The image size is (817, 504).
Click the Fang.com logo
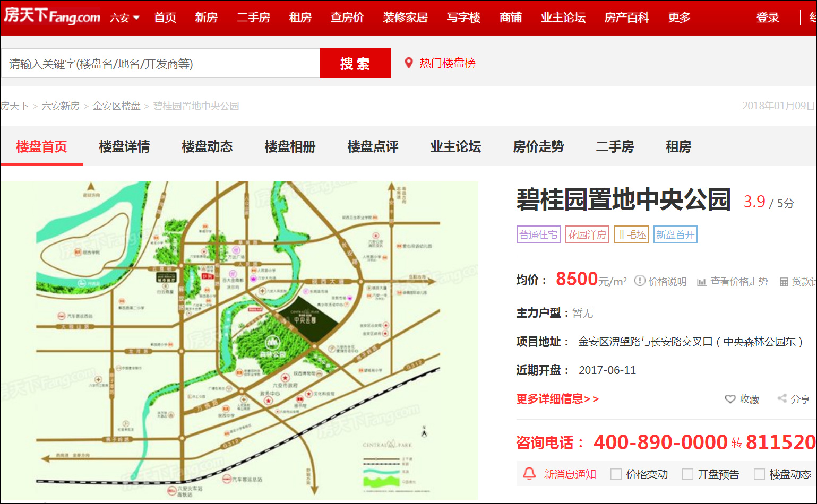point(52,16)
